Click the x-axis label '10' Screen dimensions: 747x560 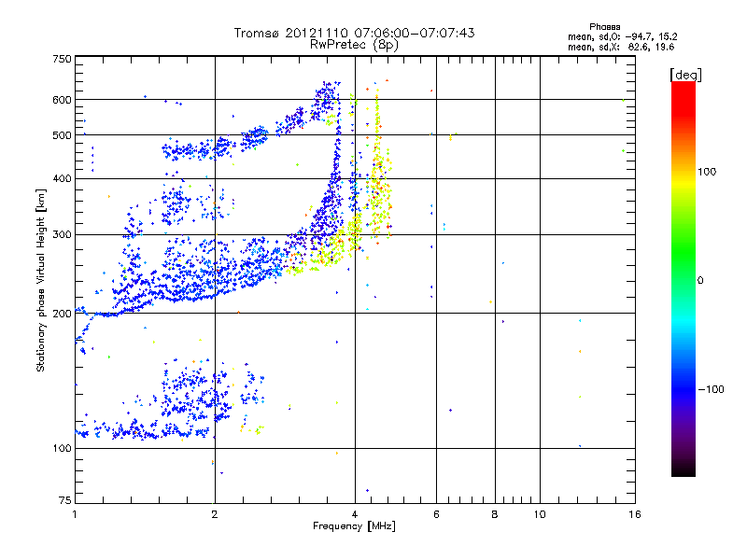click(540, 514)
